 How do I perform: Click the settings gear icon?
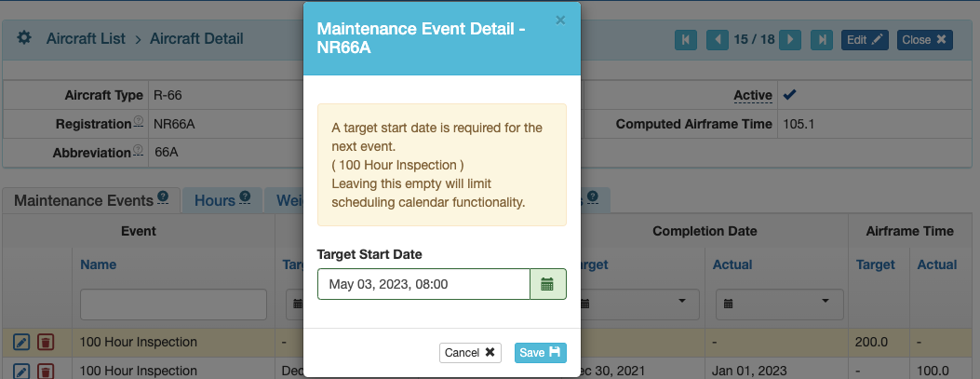(x=24, y=38)
